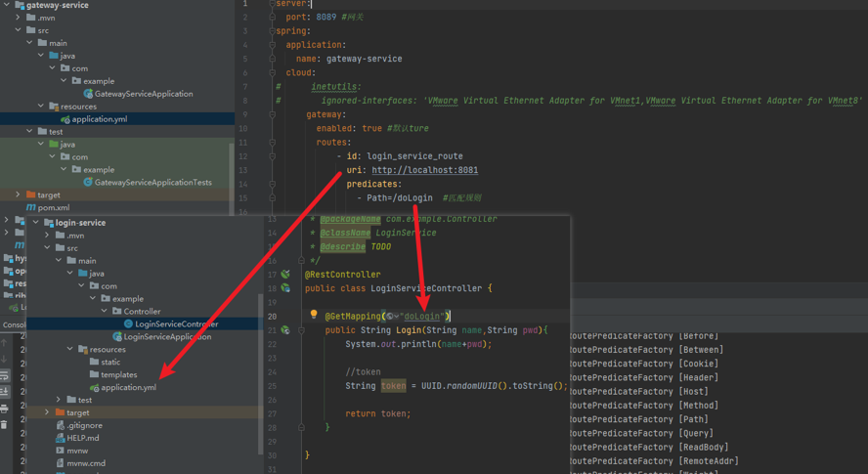This screenshot has width=868, height=474.
Task: Click the lightbulb intention icon beside @GetMapping
Action: (314, 315)
